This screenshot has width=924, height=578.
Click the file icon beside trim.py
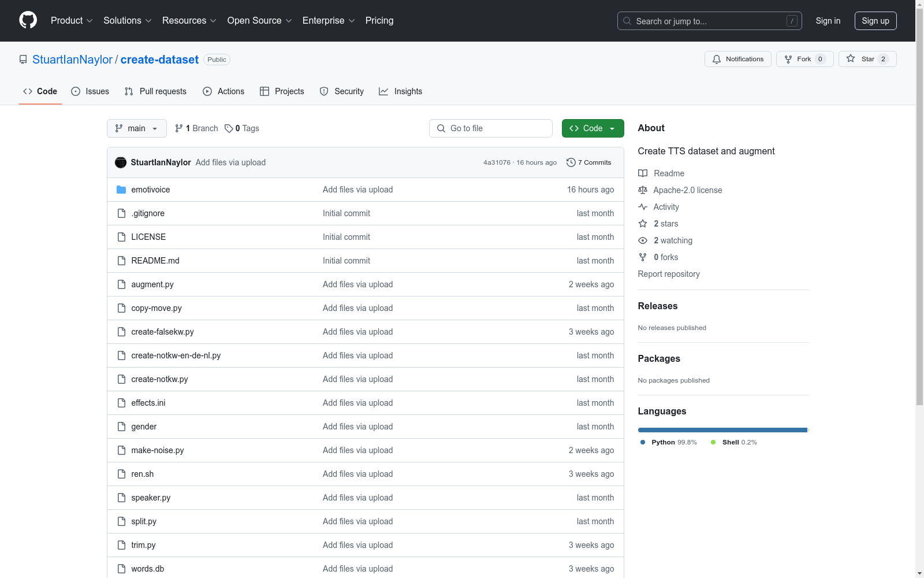click(121, 545)
